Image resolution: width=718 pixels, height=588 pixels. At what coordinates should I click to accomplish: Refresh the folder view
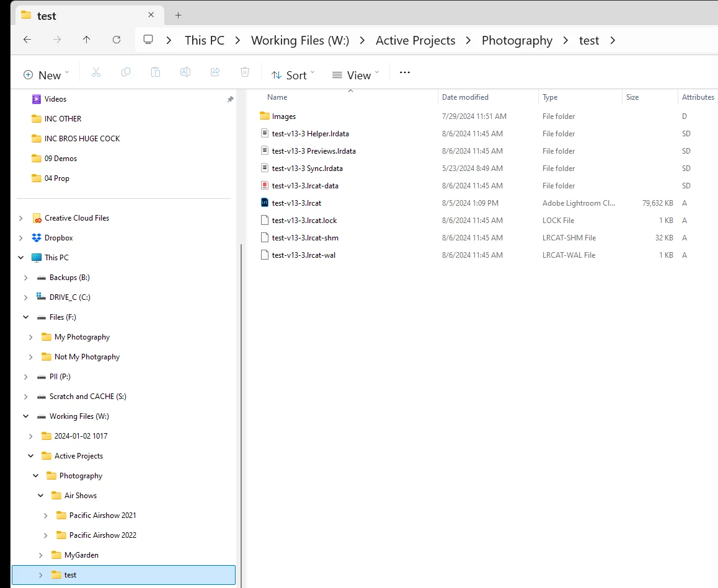coord(117,40)
